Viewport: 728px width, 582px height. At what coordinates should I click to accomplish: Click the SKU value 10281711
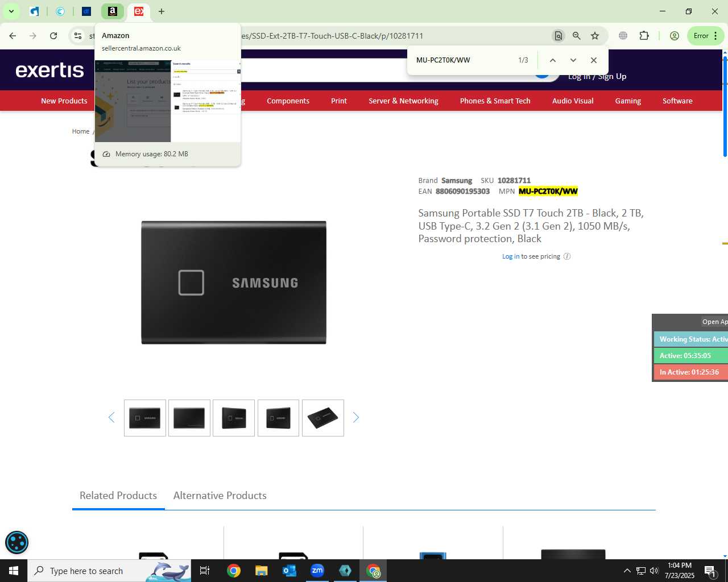(514, 181)
